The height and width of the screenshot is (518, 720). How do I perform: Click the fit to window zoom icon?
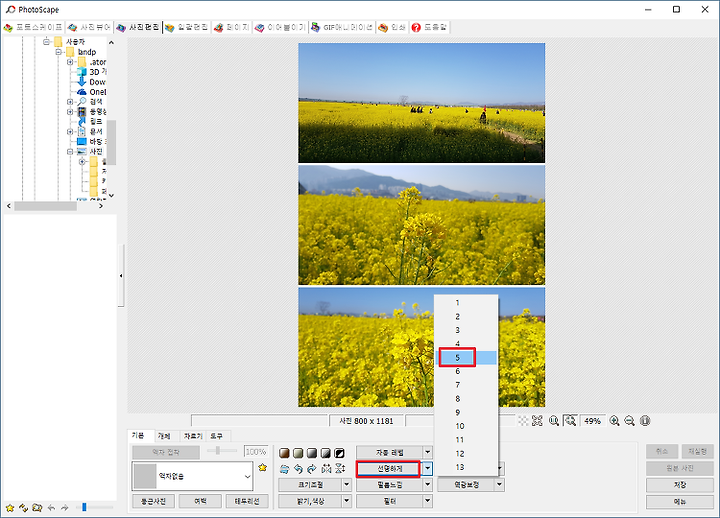tap(570, 420)
